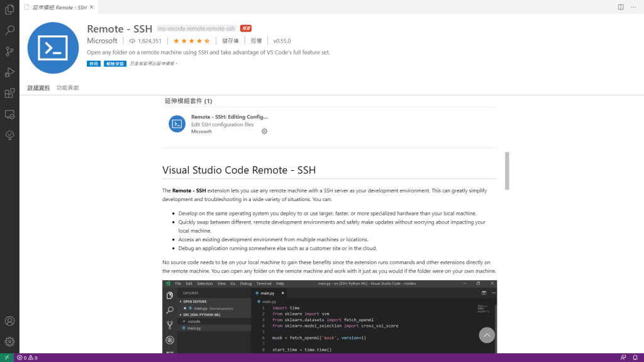The width and height of the screenshot is (644, 362).
Task: Open the License (授權) link
Action: [x=257, y=41]
